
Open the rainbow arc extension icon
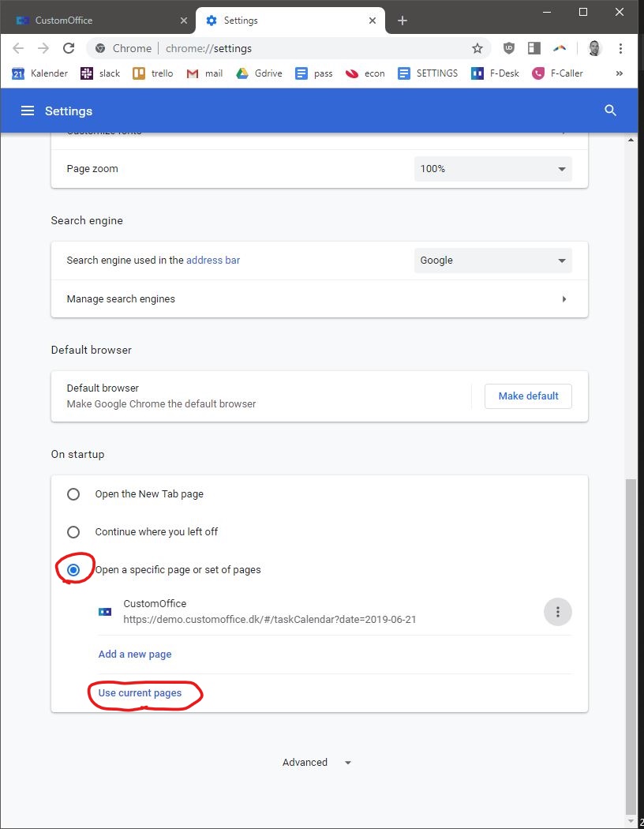pos(560,48)
